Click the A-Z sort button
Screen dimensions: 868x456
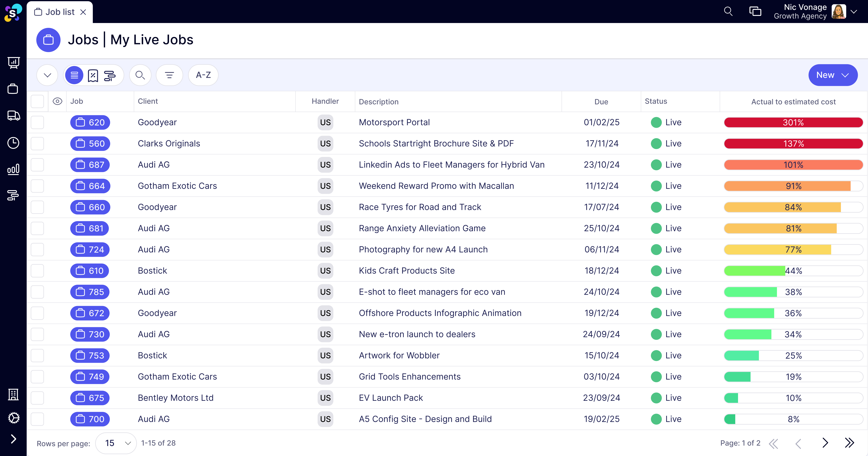pyautogui.click(x=203, y=75)
